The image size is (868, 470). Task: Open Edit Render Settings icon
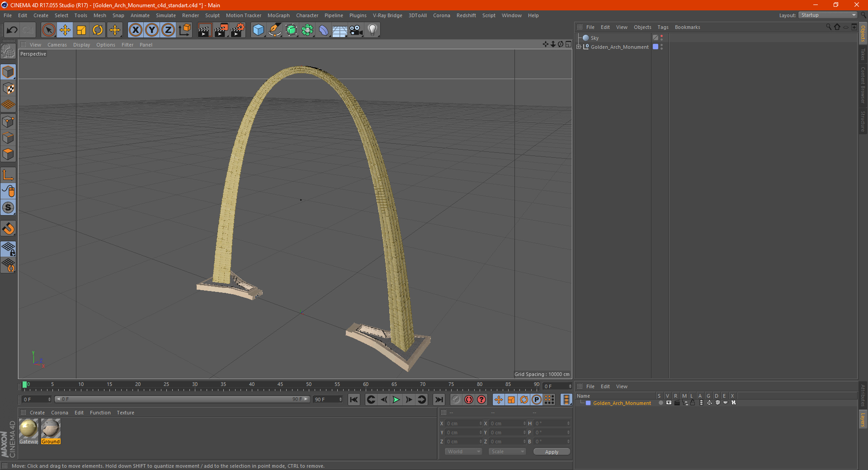tap(238, 30)
